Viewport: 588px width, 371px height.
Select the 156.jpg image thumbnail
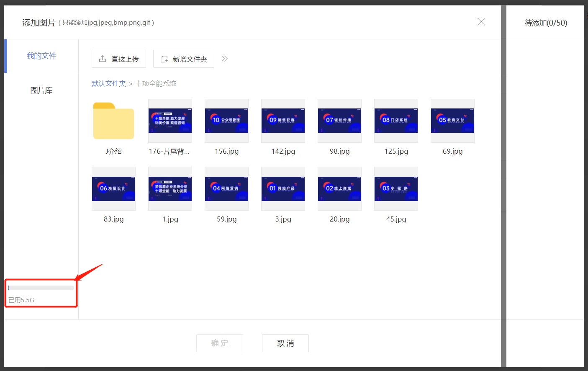tap(226, 121)
